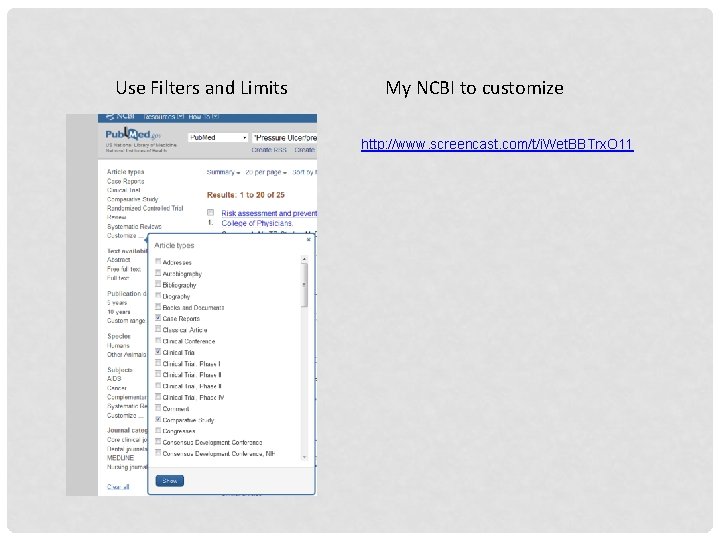Check the Consensus Development Conference checkbox
This screenshot has height=540, width=720.
click(x=158, y=441)
